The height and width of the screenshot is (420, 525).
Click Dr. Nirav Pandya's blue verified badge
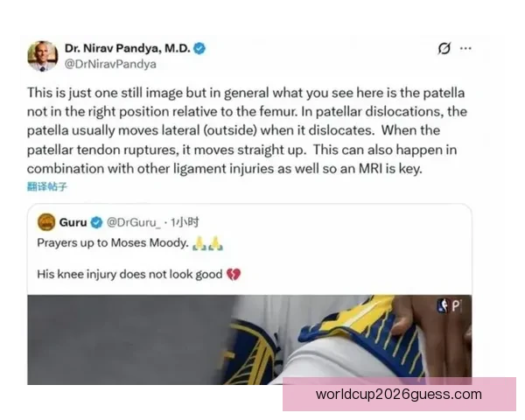(199, 49)
